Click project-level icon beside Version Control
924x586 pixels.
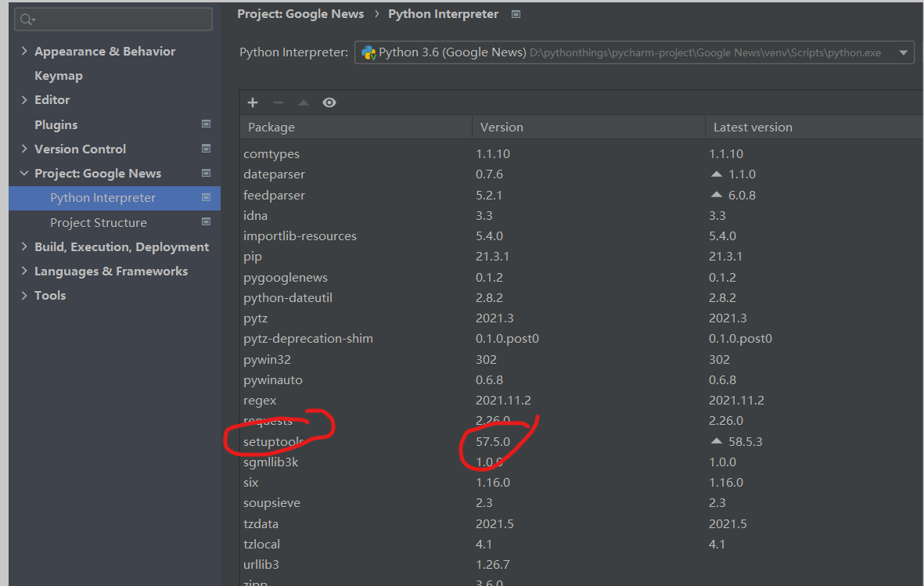click(207, 149)
